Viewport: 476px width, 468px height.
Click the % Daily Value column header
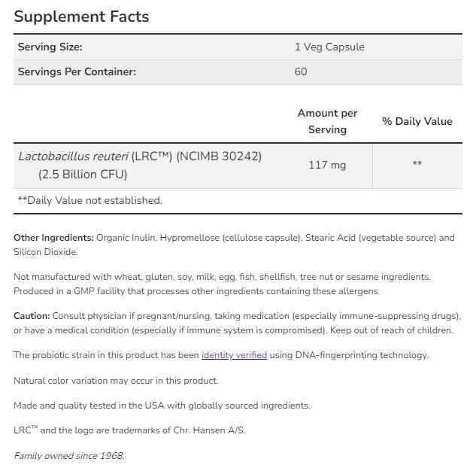[417, 121]
